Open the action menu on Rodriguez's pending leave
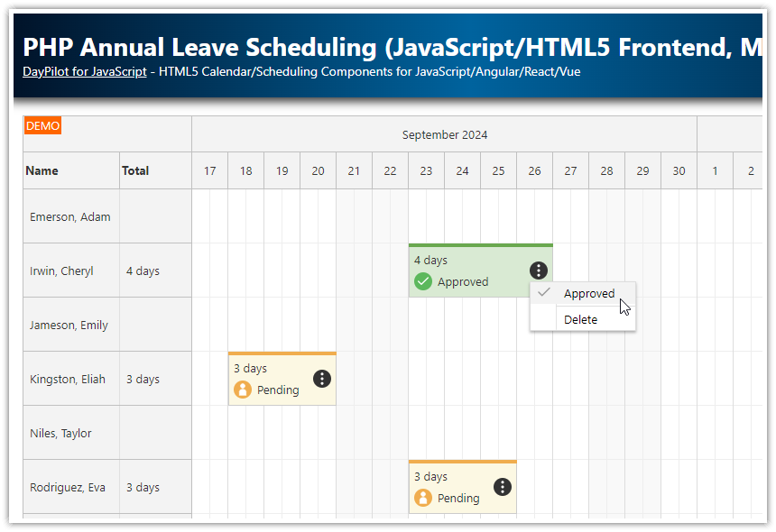Viewport: 776px width, 532px height. 503,487
